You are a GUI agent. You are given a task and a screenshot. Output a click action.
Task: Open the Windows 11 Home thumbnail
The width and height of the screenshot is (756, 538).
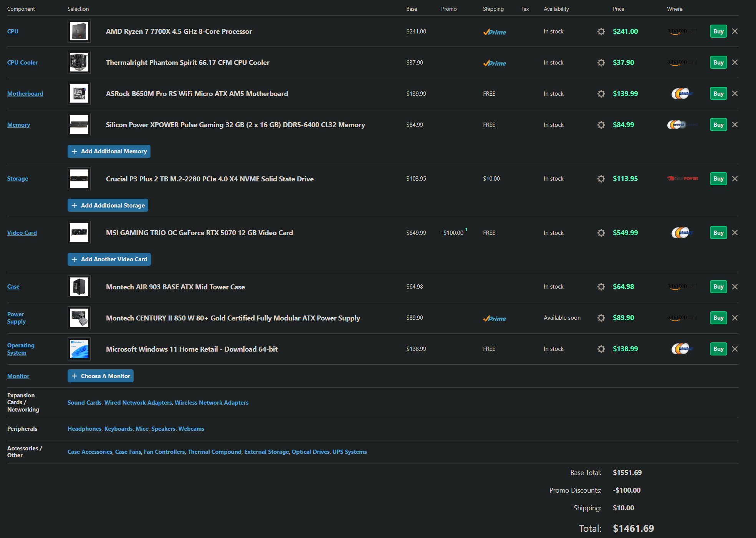[x=79, y=349]
